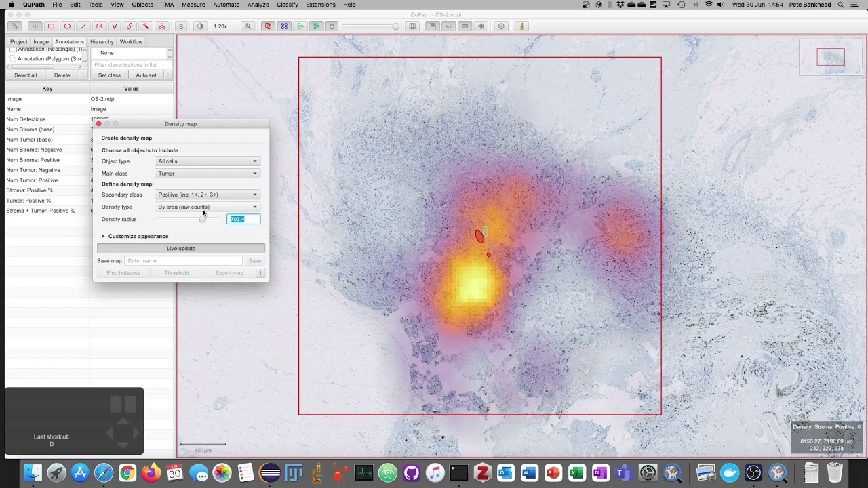Select the Points tool
The height and width of the screenshot is (488, 868).
click(x=161, y=26)
